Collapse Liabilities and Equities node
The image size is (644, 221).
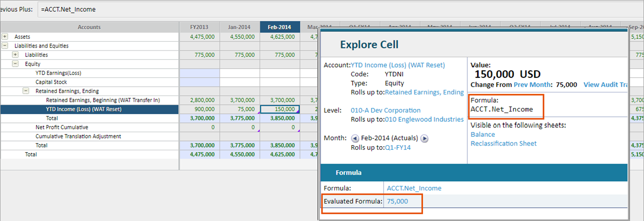(5, 46)
